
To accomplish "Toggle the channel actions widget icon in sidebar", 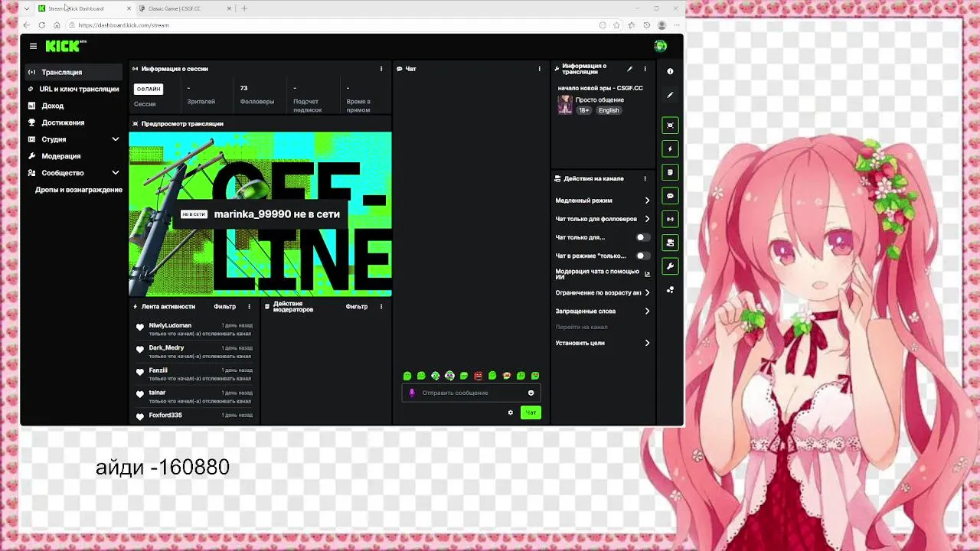I will 670,243.
